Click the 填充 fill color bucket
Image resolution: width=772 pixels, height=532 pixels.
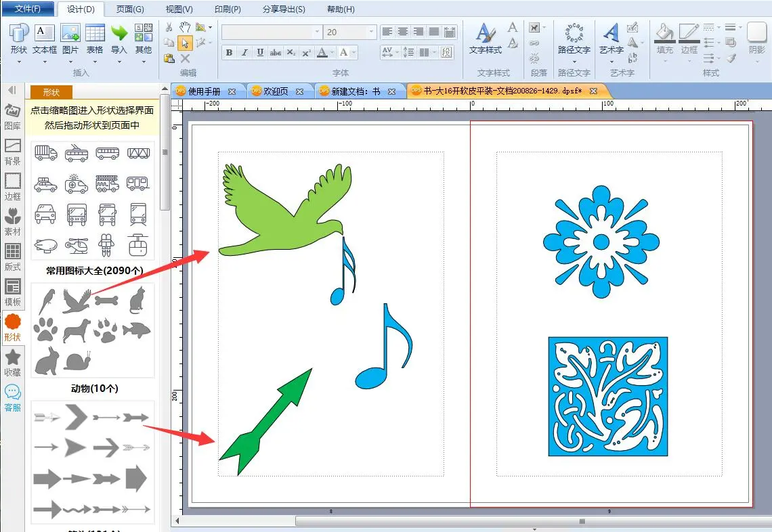664,32
